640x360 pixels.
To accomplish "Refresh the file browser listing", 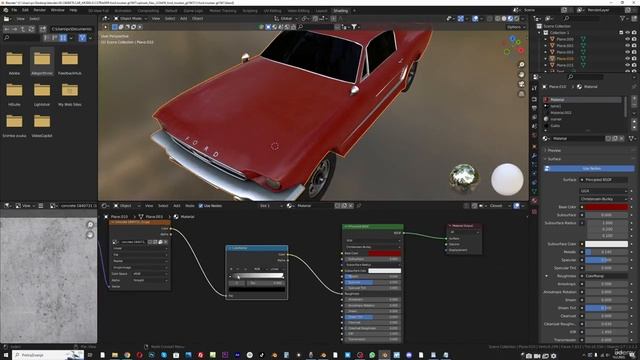I will [x=30, y=29].
